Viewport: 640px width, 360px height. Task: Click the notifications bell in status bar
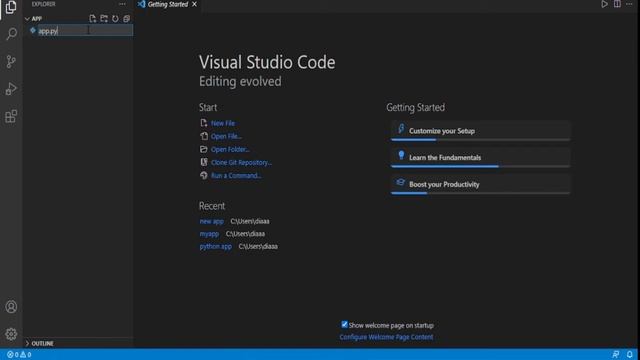pyautogui.click(x=629, y=354)
